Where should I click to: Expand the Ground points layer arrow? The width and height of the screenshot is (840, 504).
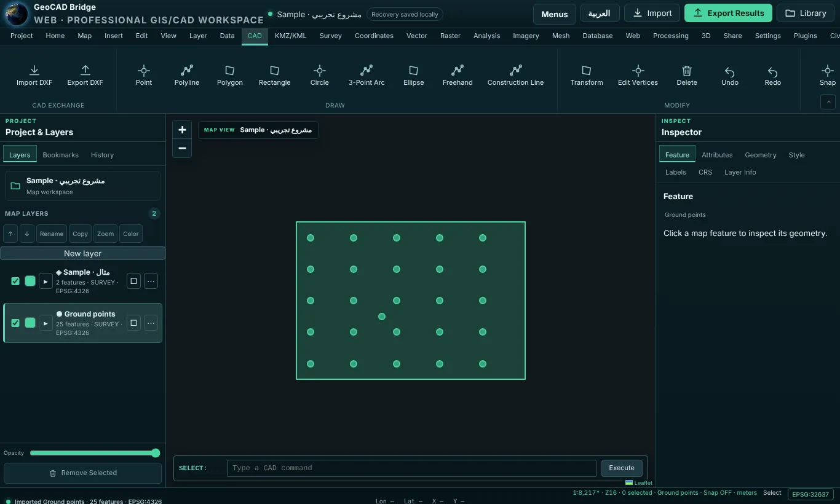(x=46, y=323)
